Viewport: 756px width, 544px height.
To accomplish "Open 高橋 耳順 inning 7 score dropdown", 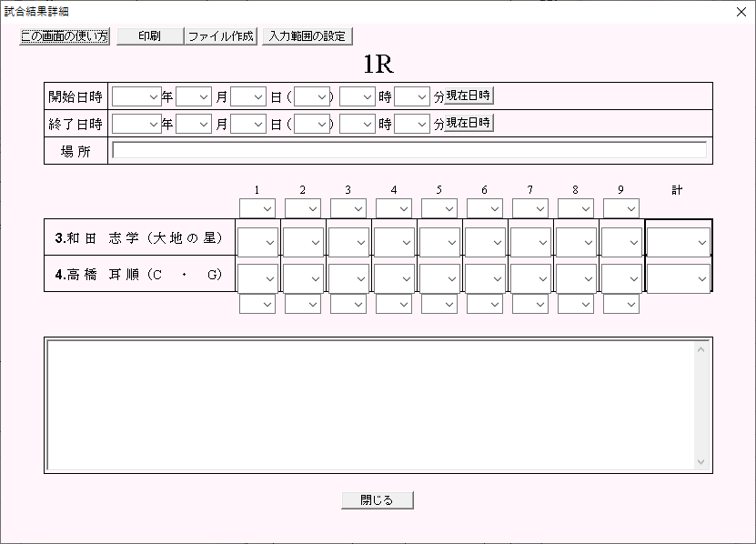I will (530, 278).
